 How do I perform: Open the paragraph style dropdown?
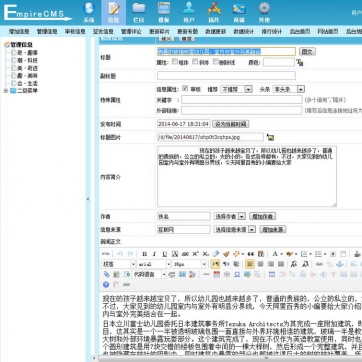118,264
